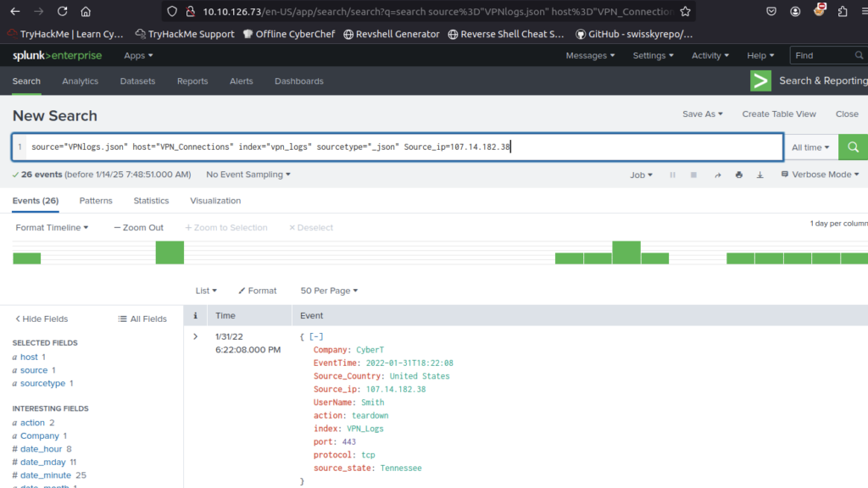The width and height of the screenshot is (868, 488).
Task: Open the Activity menu
Action: pyautogui.click(x=710, y=55)
